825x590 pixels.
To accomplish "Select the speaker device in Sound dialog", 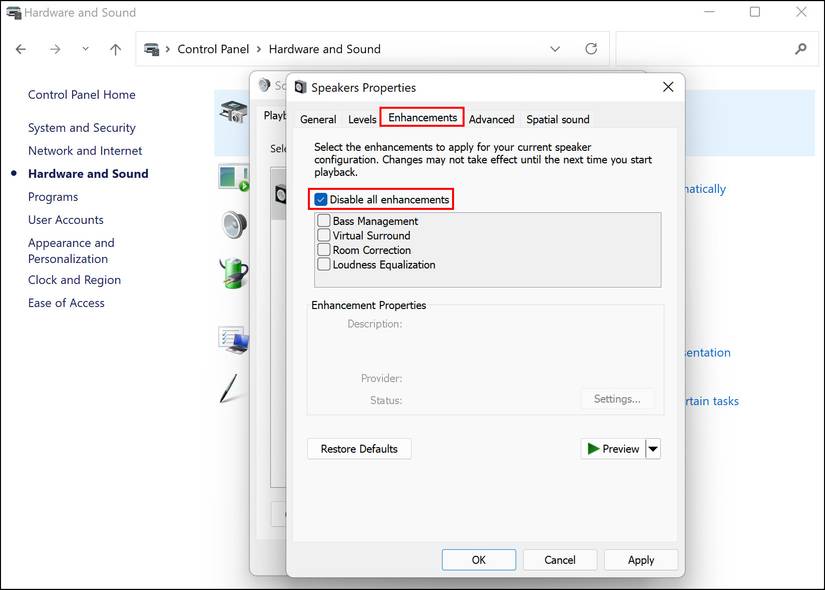I will coord(279,195).
